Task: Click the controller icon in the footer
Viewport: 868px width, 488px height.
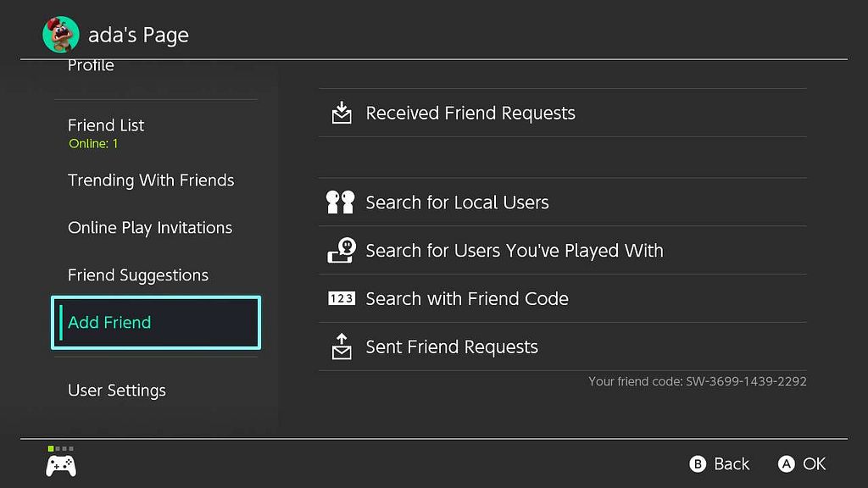Action: click(x=61, y=465)
